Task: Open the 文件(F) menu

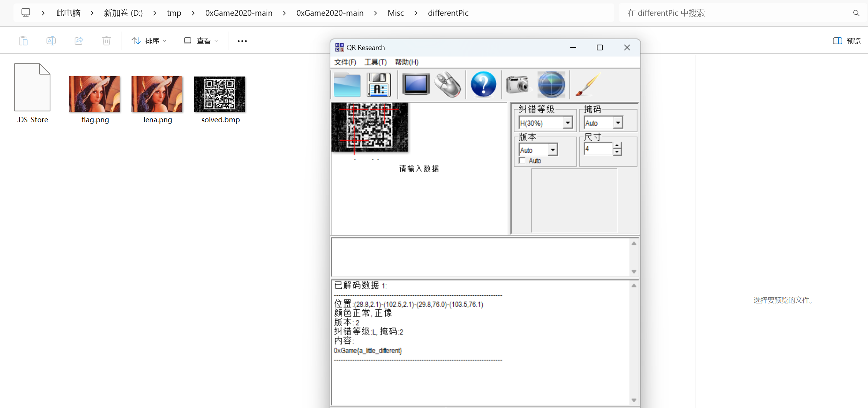Action: click(x=345, y=62)
